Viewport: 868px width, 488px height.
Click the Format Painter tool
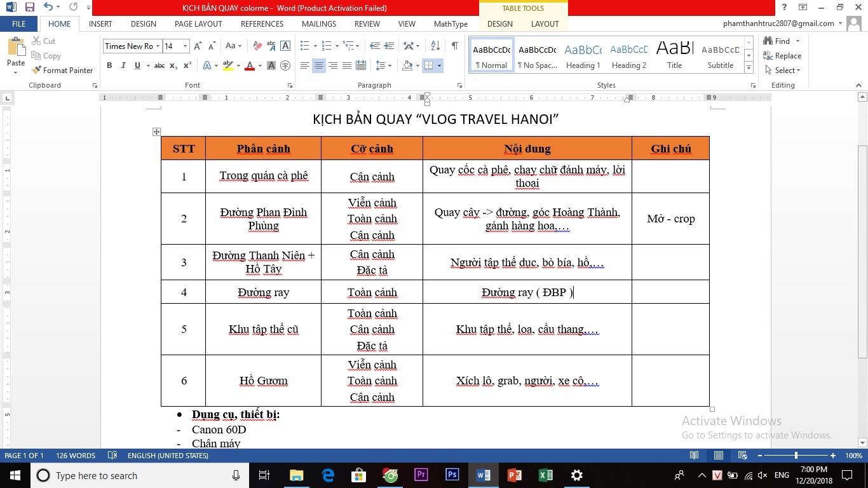(62, 71)
